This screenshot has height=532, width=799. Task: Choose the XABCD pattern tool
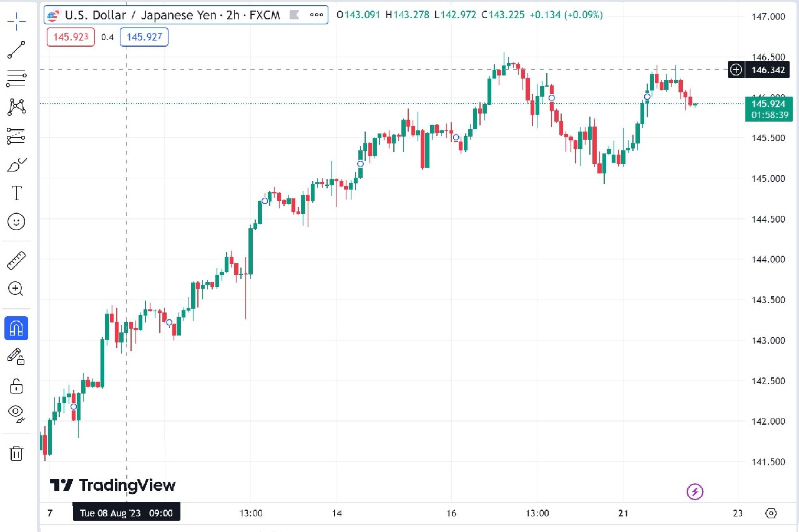16,107
